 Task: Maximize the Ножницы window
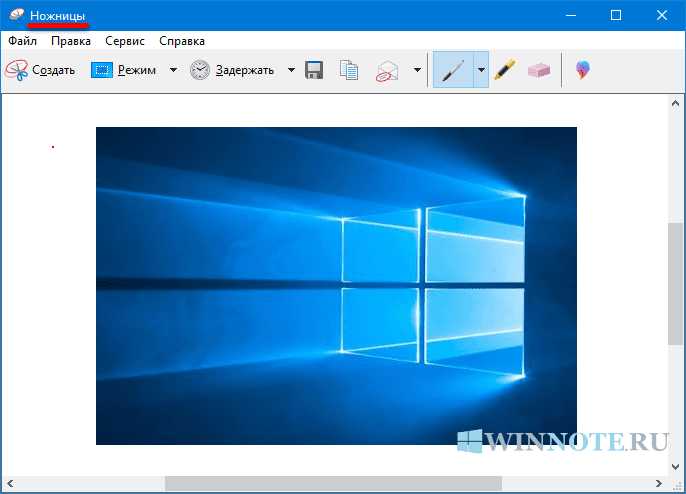[616, 15]
